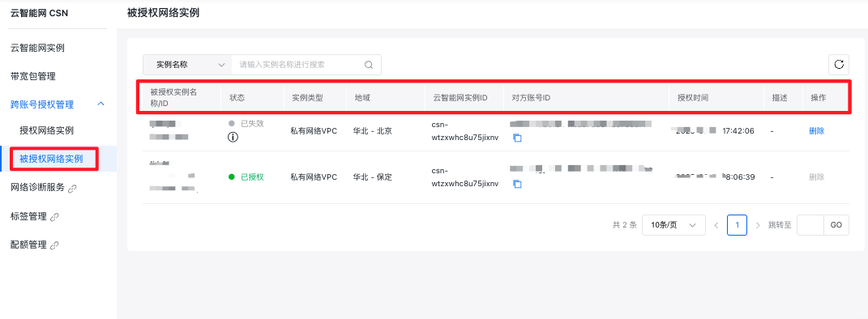
Task: Click csn-wtzxwhc8u75jixnv ID in 保定 row
Action: click(465, 177)
